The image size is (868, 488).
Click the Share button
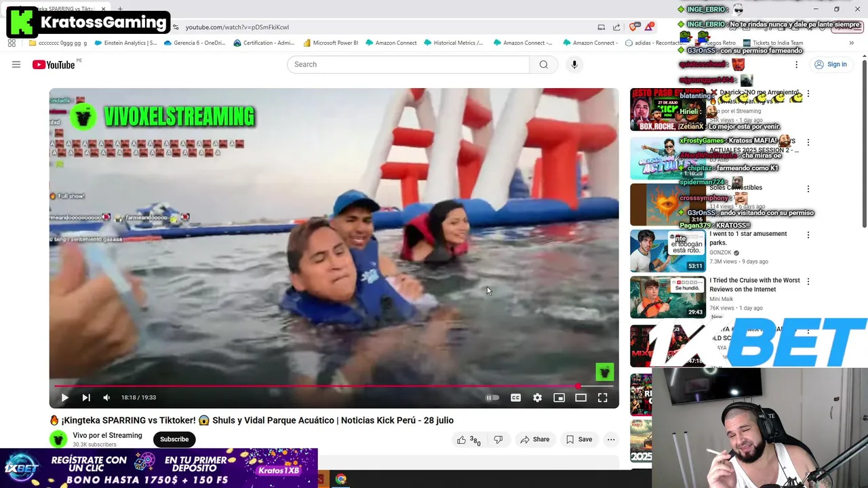[534, 439]
